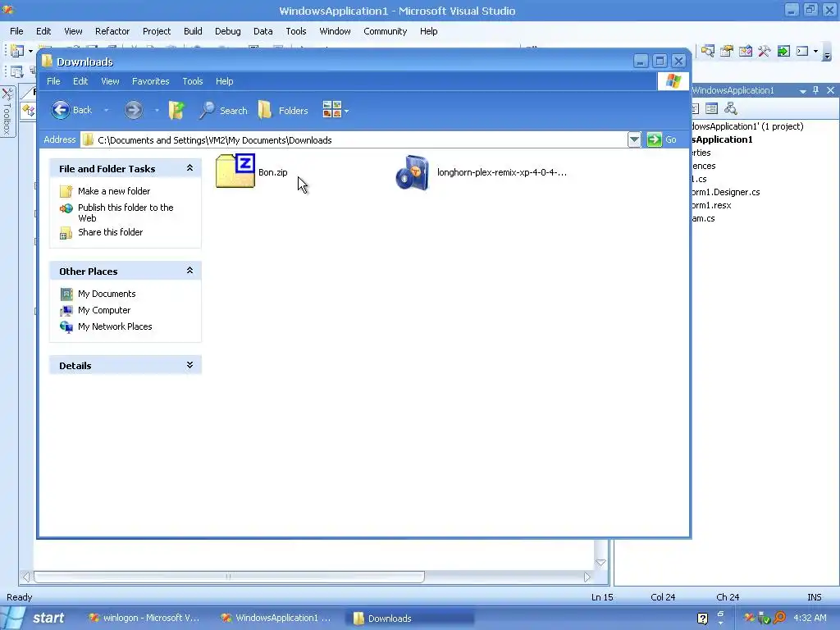Open Downloads window View menu
Screen dimensions: 840x630
click(110, 81)
